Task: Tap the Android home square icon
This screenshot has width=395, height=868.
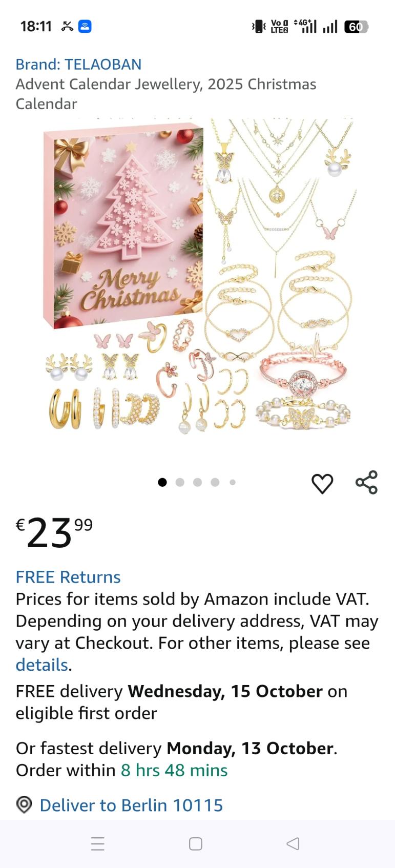Action: (x=196, y=843)
